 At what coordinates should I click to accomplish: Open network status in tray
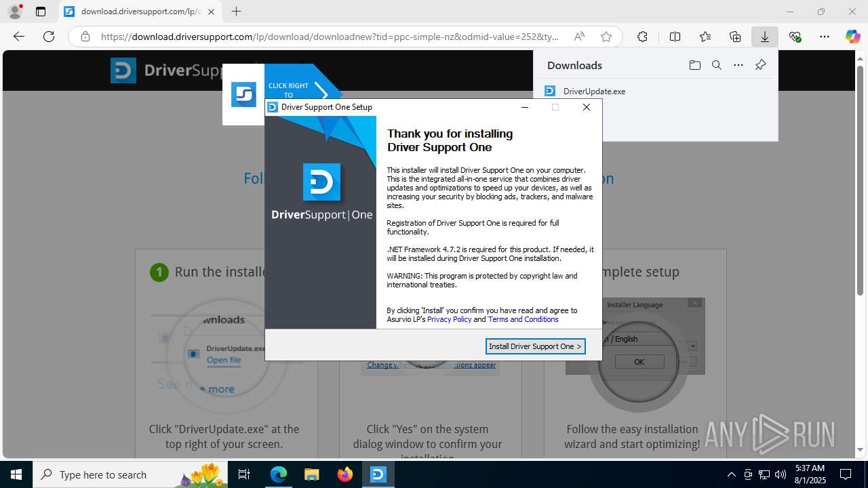[764, 474]
